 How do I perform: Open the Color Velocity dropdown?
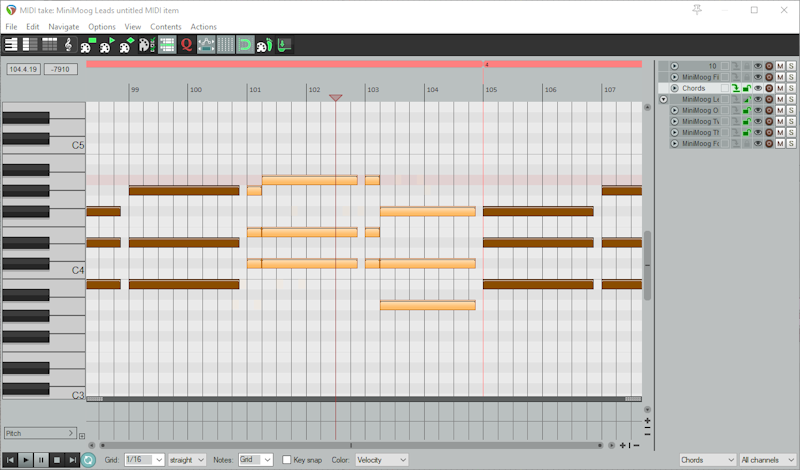382,460
